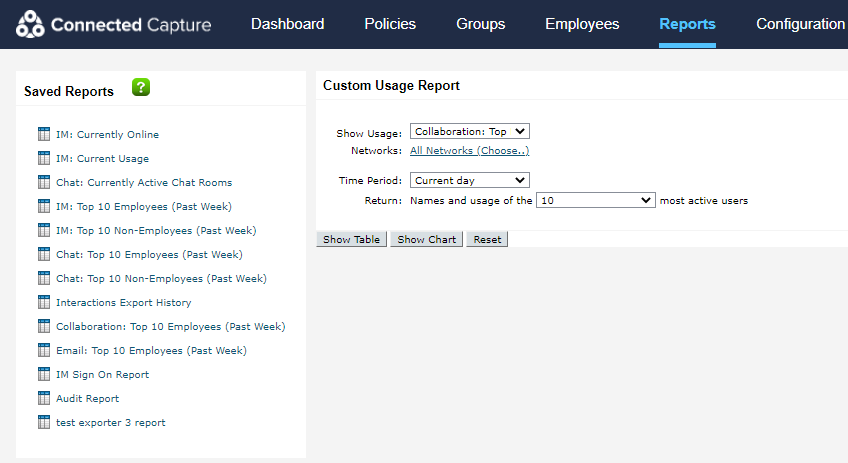
Task: Open Interactions Export History report
Action: (124, 302)
